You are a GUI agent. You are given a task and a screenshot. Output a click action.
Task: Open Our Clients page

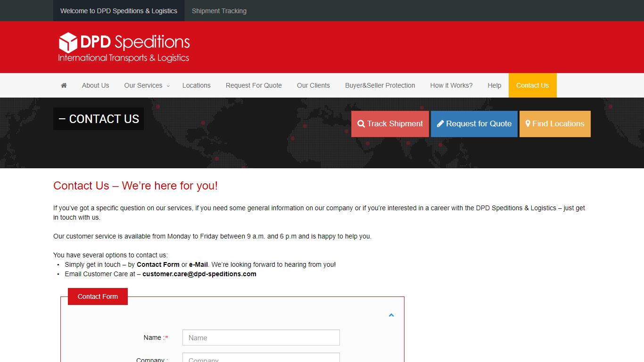[x=314, y=85]
